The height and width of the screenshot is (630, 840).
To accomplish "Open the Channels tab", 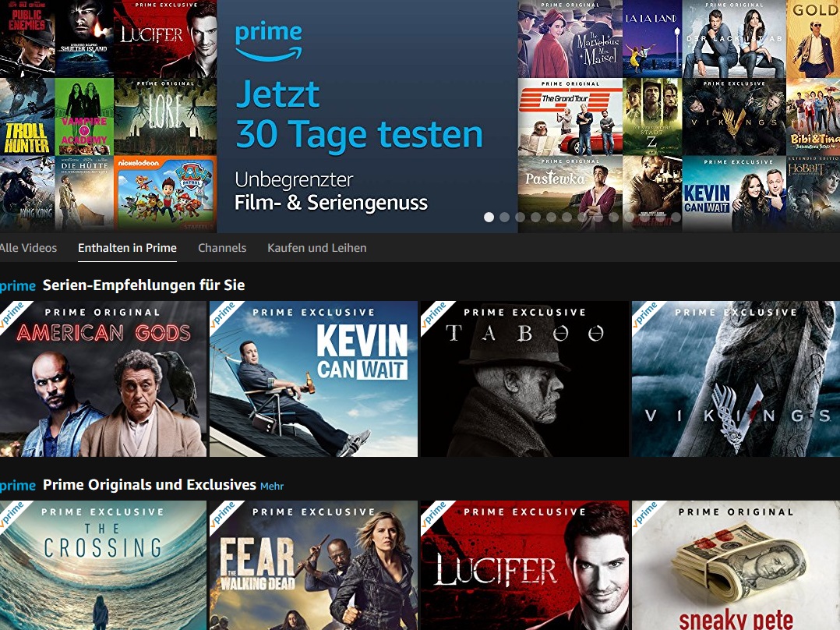I will click(x=222, y=248).
